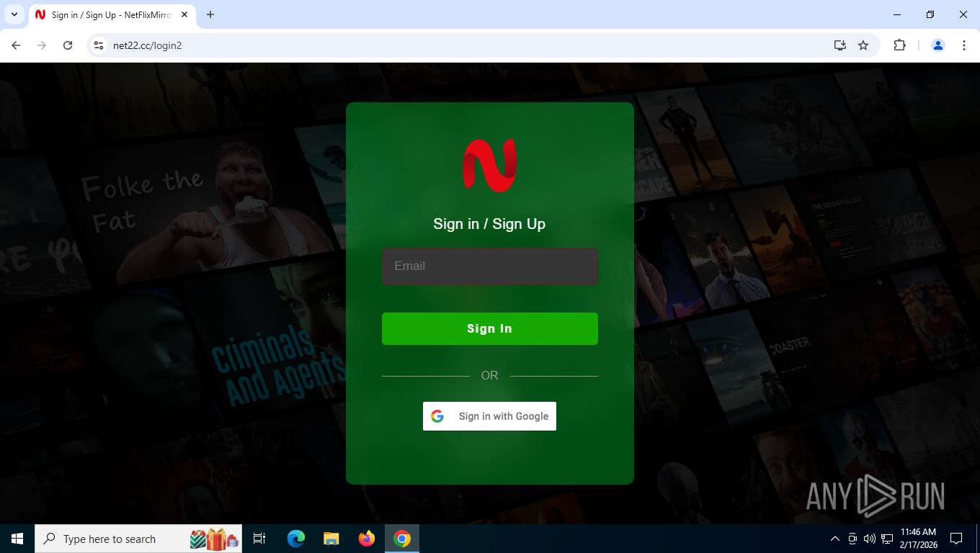Click the Sign in with Google button

point(489,416)
